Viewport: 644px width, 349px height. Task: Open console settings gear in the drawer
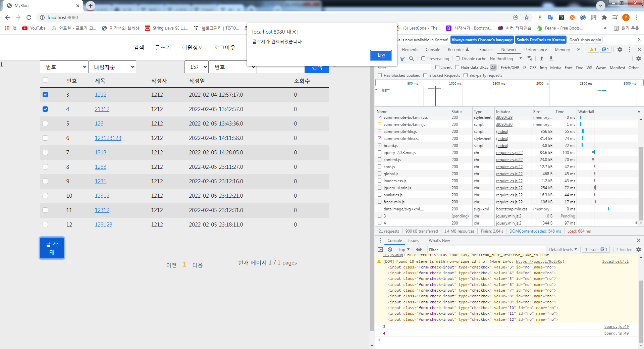[639, 250]
